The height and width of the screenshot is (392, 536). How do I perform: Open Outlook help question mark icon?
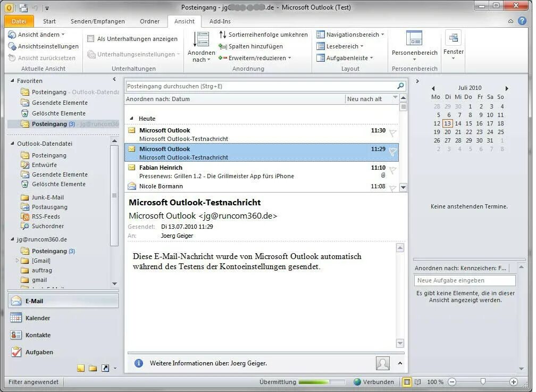[x=522, y=21]
